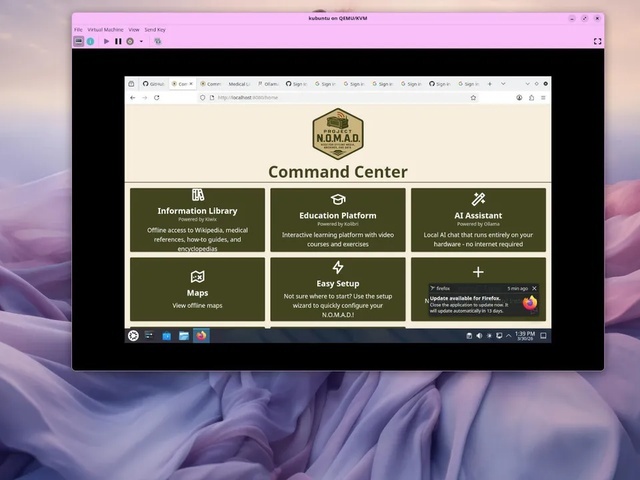Reload the page in Firefox
The width and height of the screenshot is (640, 480).
tap(156, 98)
